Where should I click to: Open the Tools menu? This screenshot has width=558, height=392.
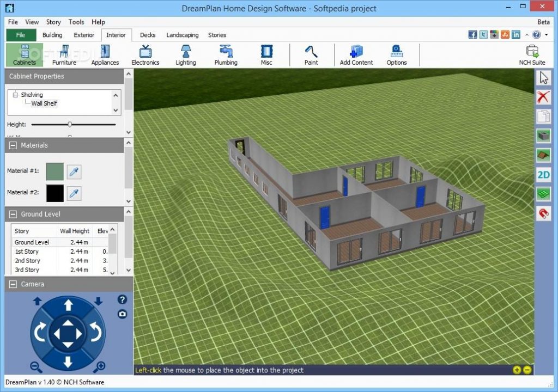tap(76, 22)
